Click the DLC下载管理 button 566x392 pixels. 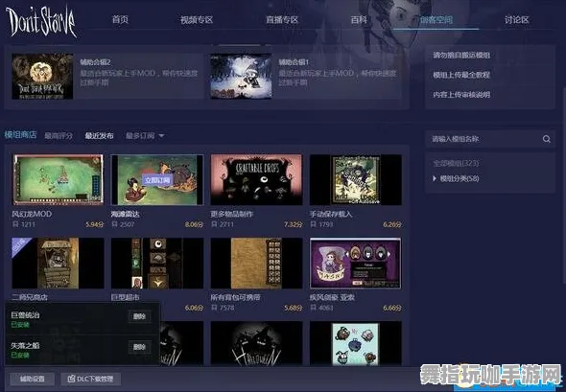tap(91, 379)
